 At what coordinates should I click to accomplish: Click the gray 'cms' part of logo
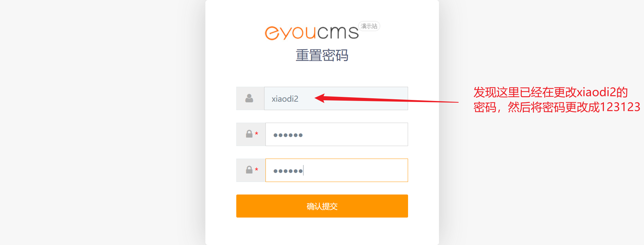[x=338, y=32]
